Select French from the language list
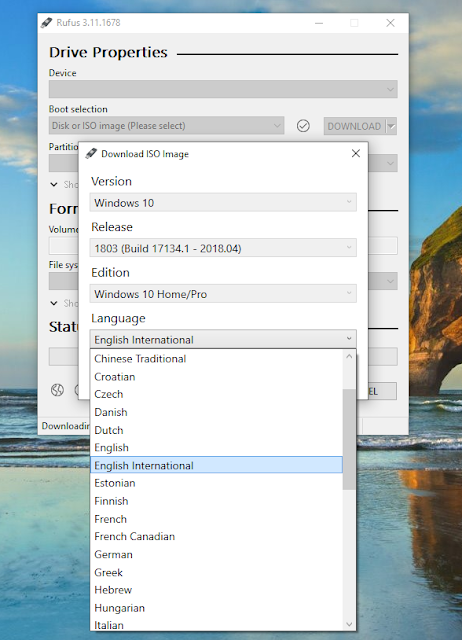 (216, 519)
